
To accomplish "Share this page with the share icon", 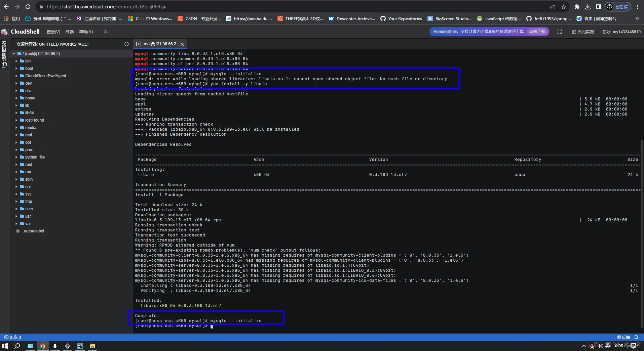I will point(553,7).
